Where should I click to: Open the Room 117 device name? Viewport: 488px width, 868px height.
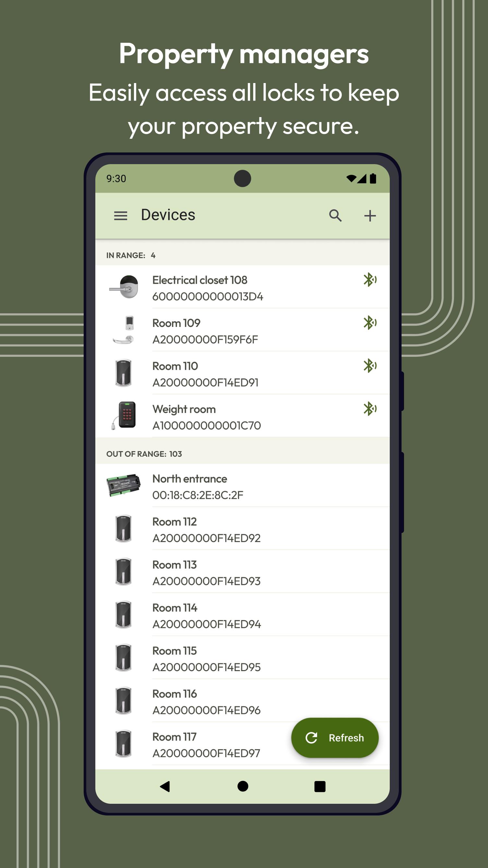[x=174, y=737]
